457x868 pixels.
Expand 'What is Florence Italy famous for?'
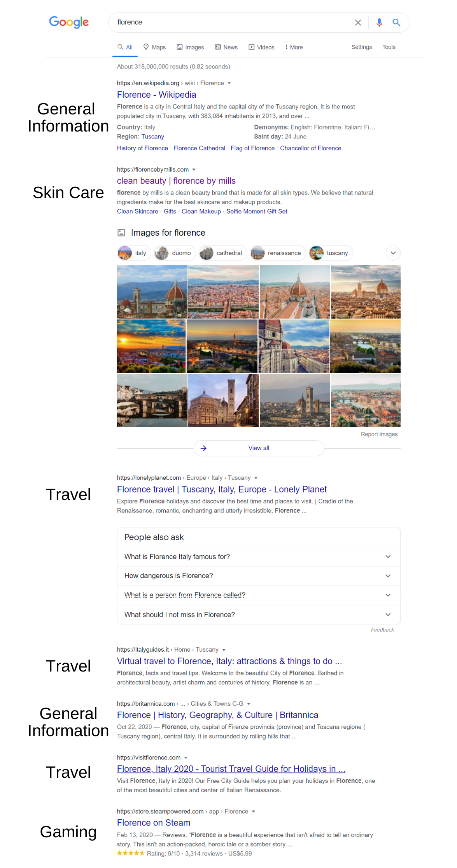tap(259, 557)
